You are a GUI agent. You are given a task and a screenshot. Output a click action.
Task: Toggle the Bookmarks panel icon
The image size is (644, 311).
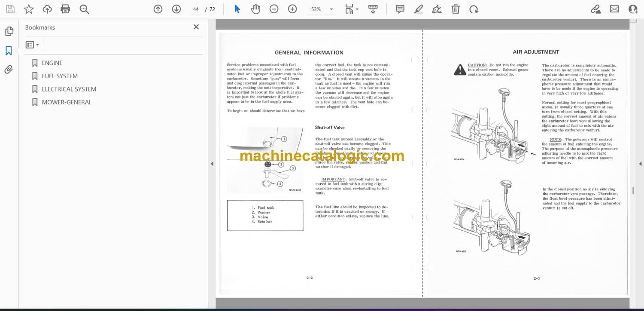[x=9, y=51]
